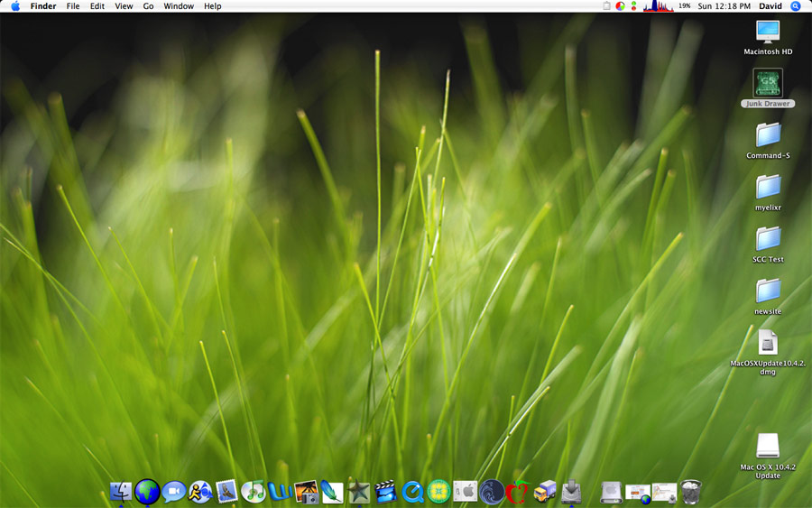Image resolution: width=812 pixels, height=508 pixels.
Task: Open the Trash in the Dock
Action: point(691,492)
